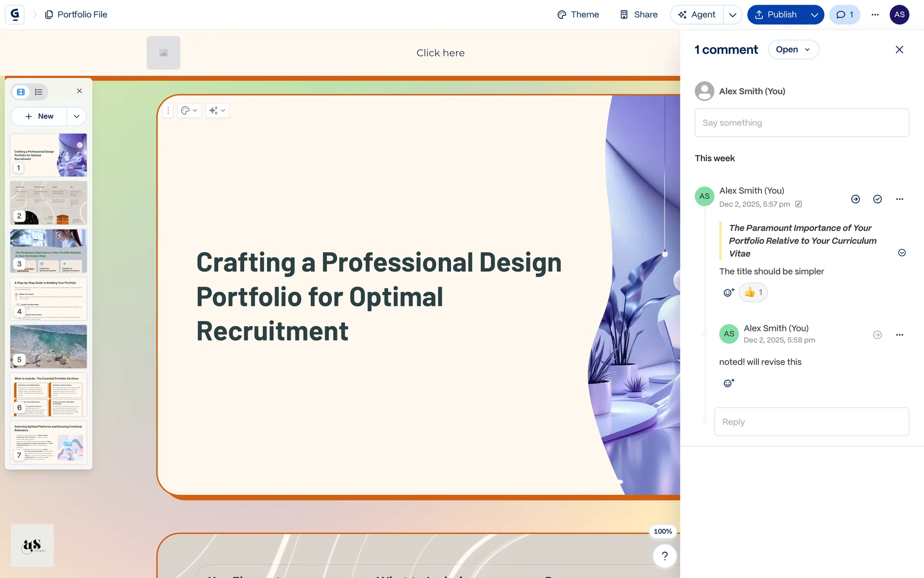Click the 100% zoom level indicator
The height and width of the screenshot is (578, 924).
[662, 531]
